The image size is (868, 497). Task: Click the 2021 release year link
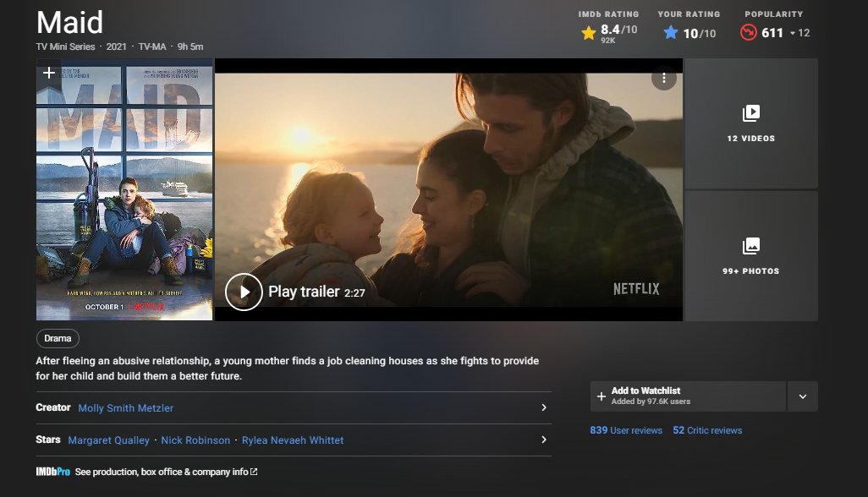[116, 47]
